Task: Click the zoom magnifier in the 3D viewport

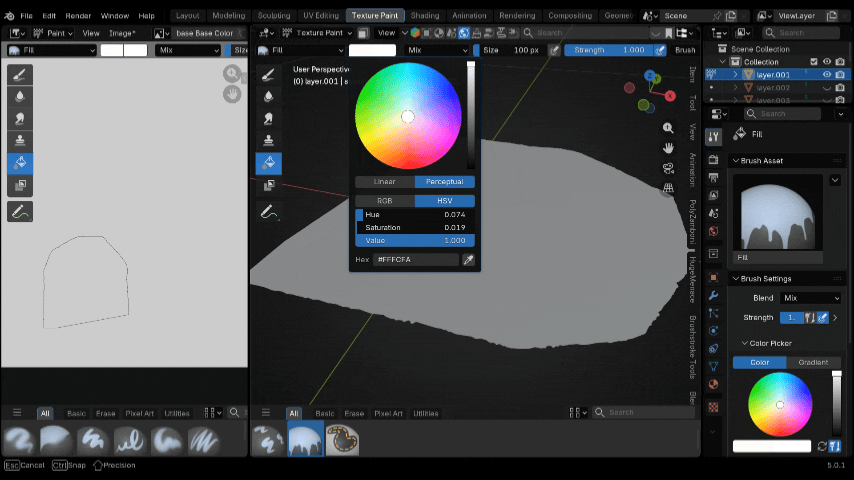Action: (x=668, y=128)
